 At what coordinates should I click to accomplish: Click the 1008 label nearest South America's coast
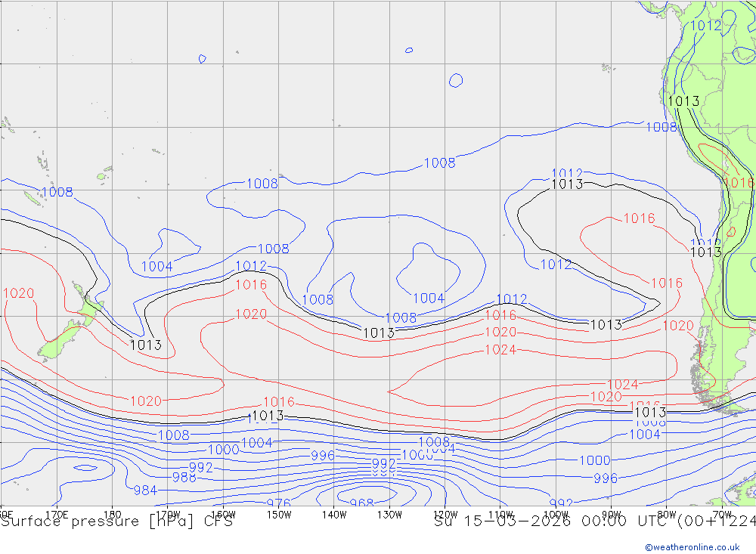(661, 127)
